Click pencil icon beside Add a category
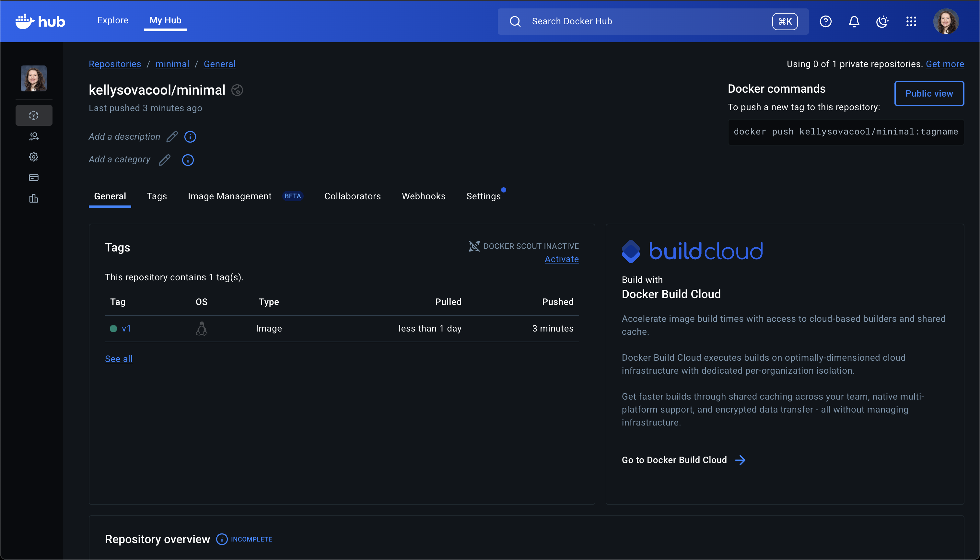The height and width of the screenshot is (560, 980). click(x=165, y=160)
